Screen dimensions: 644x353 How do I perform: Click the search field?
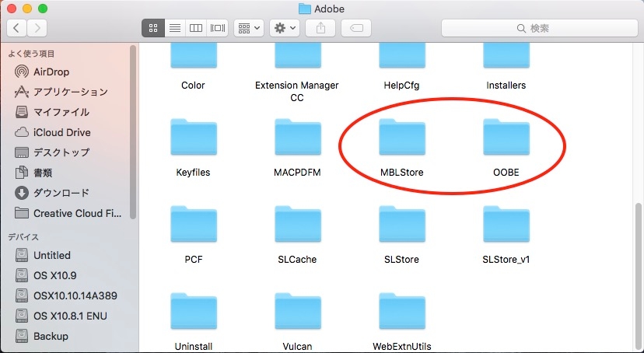(x=539, y=28)
